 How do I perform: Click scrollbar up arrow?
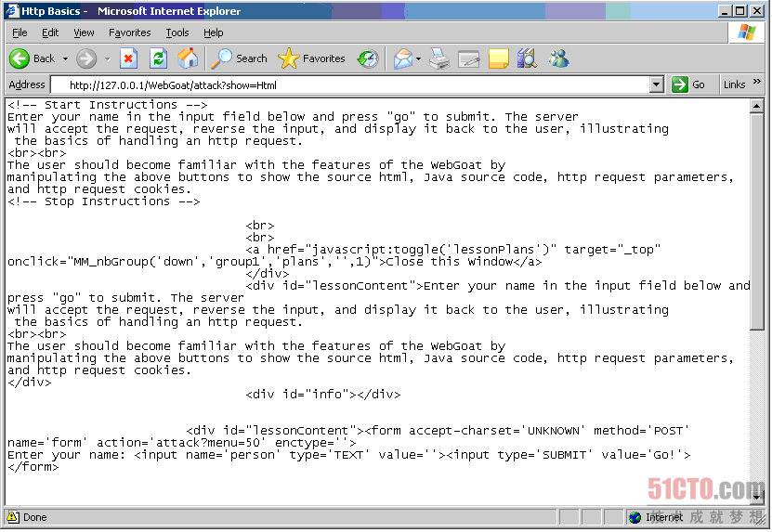tap(756, 105)
